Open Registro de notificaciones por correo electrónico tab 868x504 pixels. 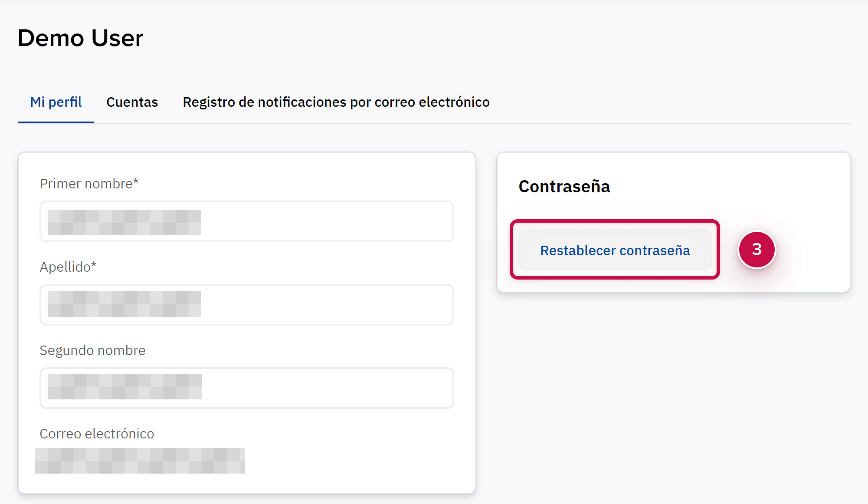click(x=336, y=102)
